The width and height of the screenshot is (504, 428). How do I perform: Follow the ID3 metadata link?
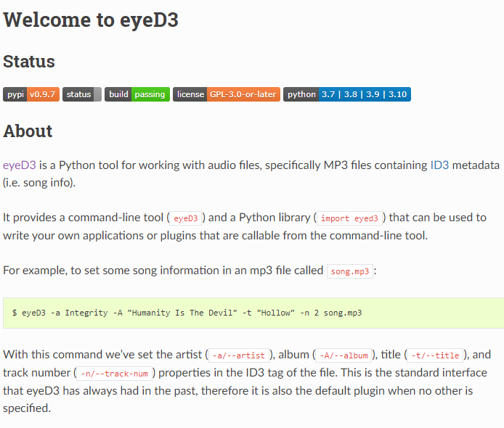click(x=439, y=165)
